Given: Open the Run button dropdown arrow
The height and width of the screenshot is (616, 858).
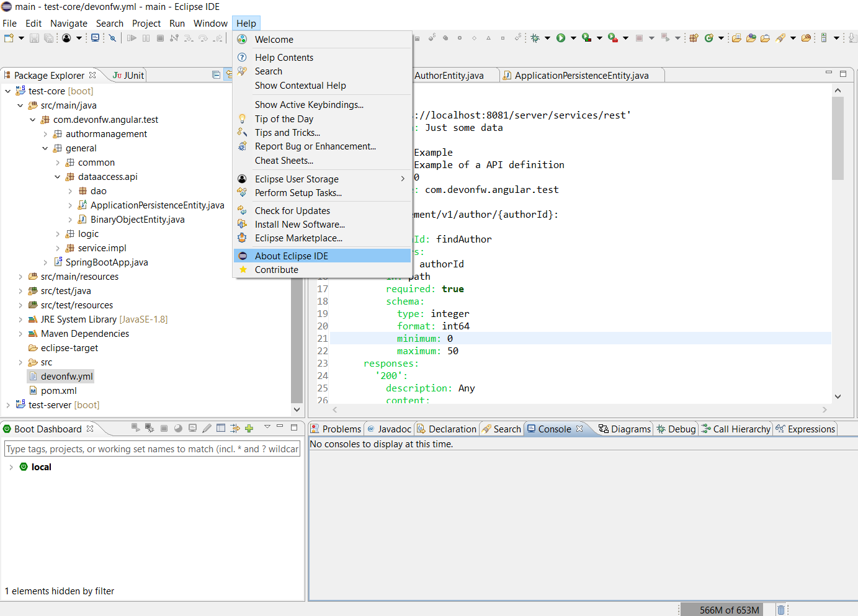Looking at the screenshot, I should pyautogui.click(x=573, y=38).
